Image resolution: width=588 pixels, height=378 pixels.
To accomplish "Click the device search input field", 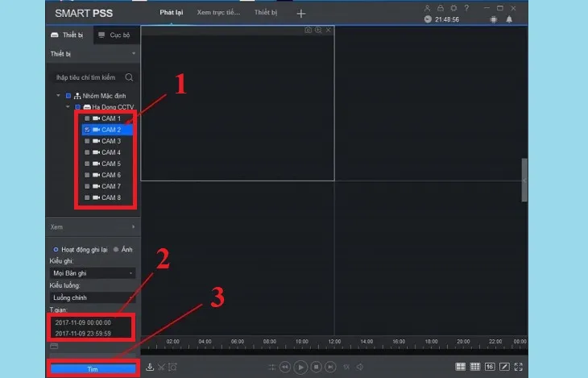I will click(87, 77).
